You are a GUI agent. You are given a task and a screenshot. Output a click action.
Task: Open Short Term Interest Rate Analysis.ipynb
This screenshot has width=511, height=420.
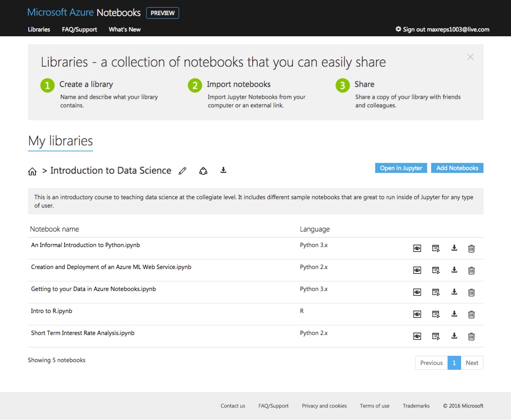point(83,333)
